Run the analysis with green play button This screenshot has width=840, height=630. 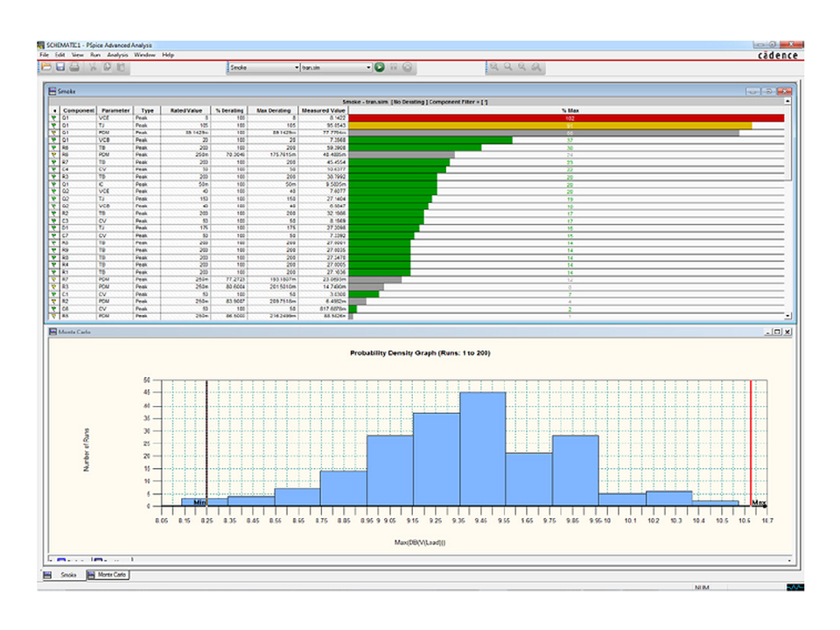point(380,67)
